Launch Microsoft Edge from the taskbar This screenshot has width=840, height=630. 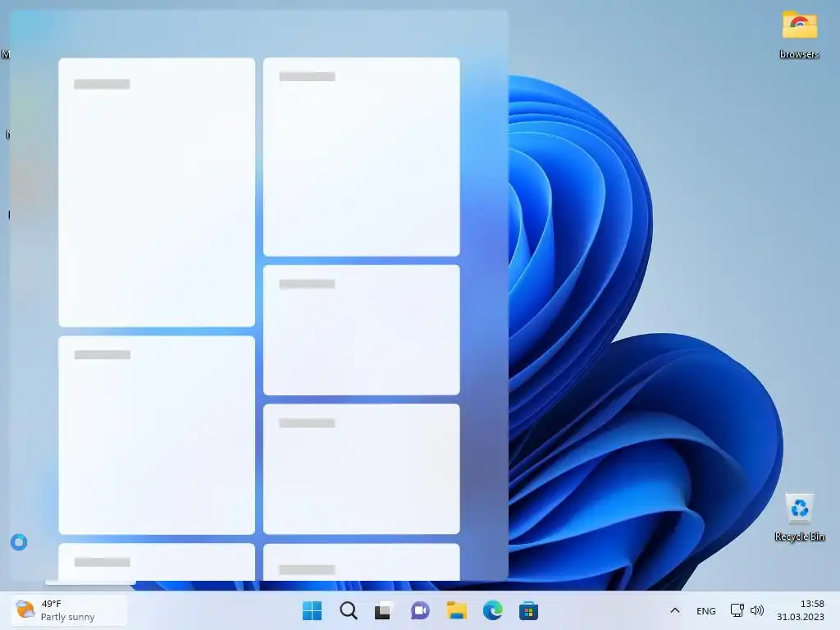click(492, 610)
